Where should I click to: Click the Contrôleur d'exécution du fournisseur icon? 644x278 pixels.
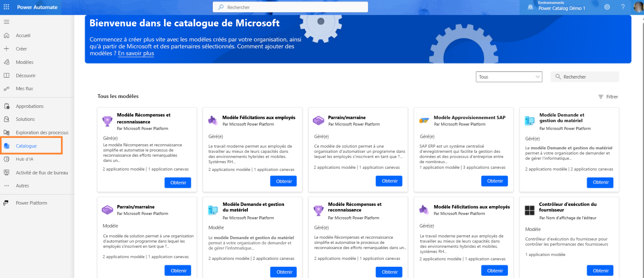click(x=530, y=210)
